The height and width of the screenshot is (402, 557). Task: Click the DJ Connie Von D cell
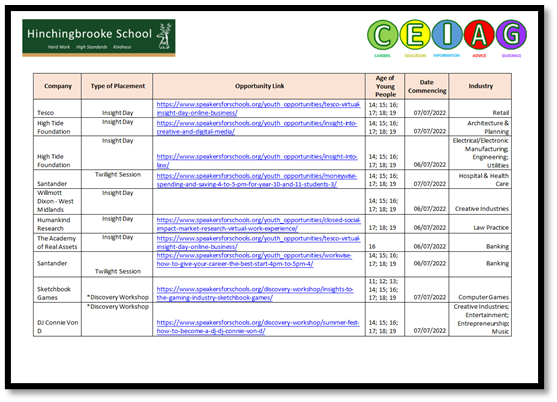(58, 320)
